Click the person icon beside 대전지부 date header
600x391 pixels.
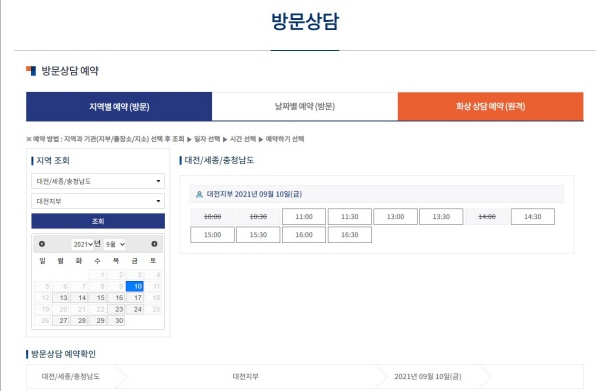pyautogui.click(x=199, y=194)
